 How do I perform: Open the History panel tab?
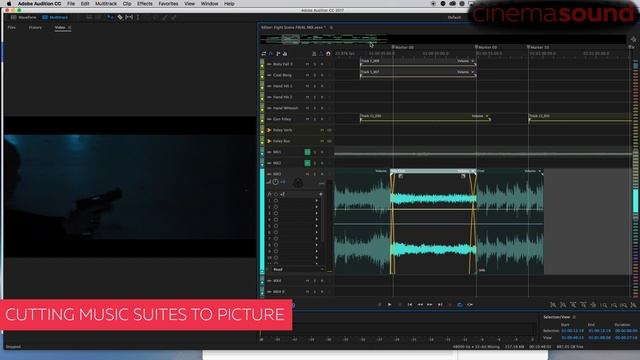35,27
